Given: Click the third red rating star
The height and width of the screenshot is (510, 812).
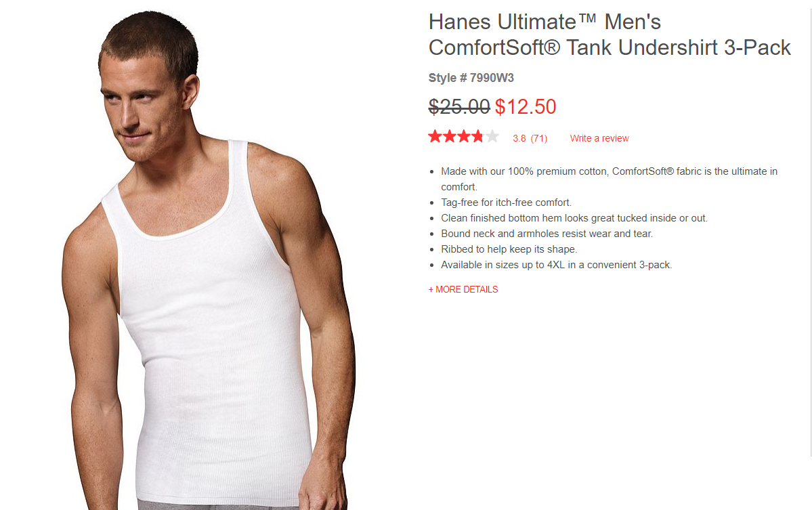Looking at the screenshot, I should click(x=463, y=137).
